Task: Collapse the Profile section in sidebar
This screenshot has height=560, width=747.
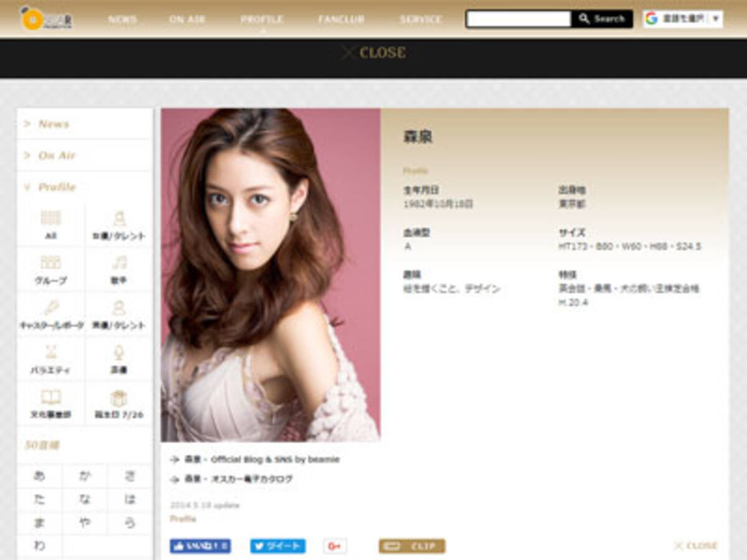Action: pos(85,187)
